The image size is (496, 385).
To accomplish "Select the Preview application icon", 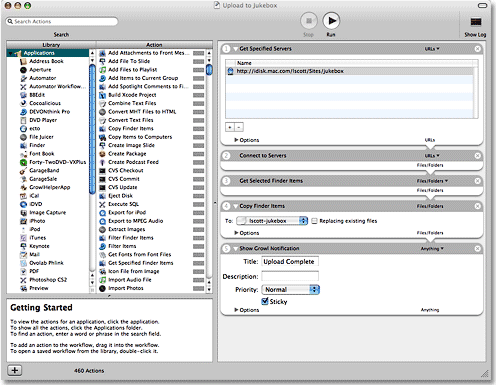I will 23,288.
